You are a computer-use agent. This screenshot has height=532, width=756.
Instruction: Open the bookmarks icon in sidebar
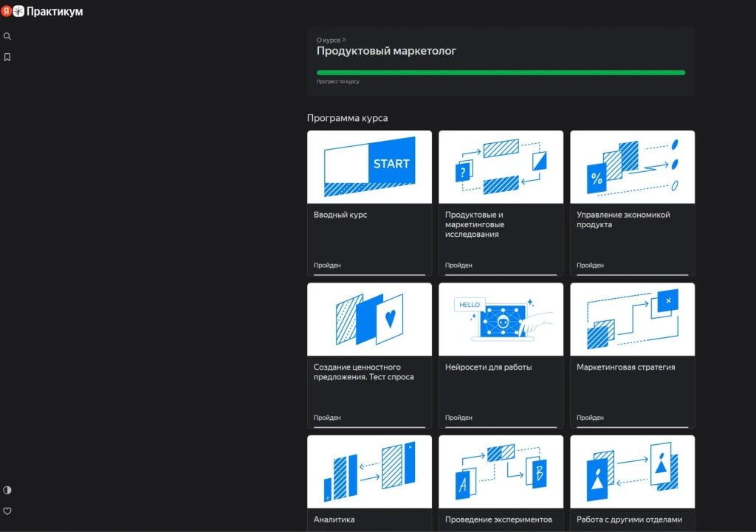(7, 58)
